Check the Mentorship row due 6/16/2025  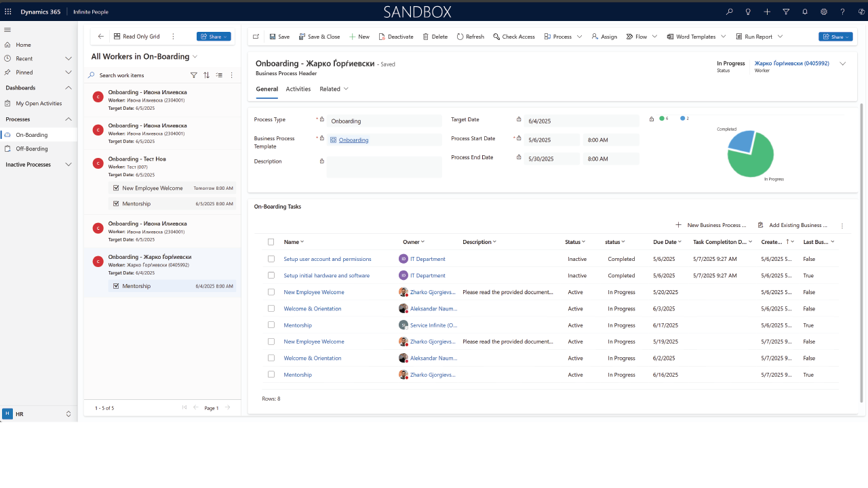(271, 375)
